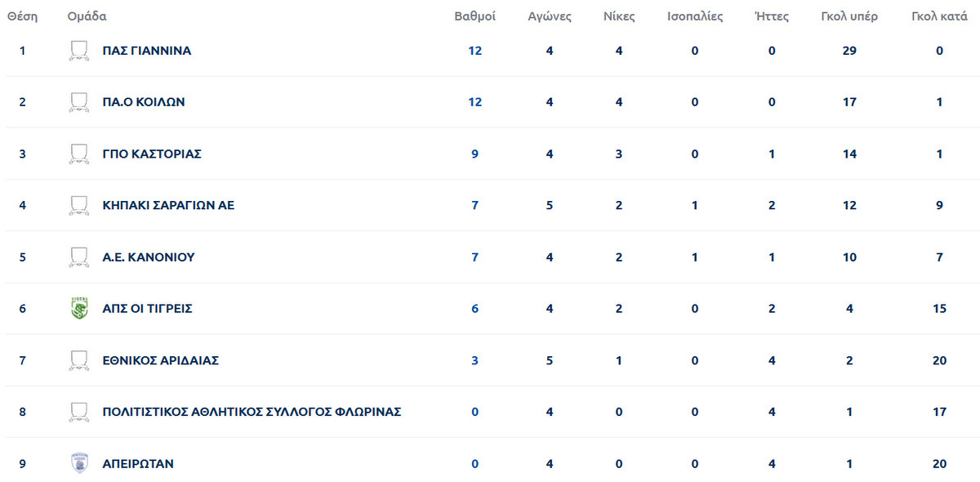Click the ΑΠΕΙΡΩΤΑΝ shield logo
The height and width of the screenshot is (482, 980).
coord(79,463)
